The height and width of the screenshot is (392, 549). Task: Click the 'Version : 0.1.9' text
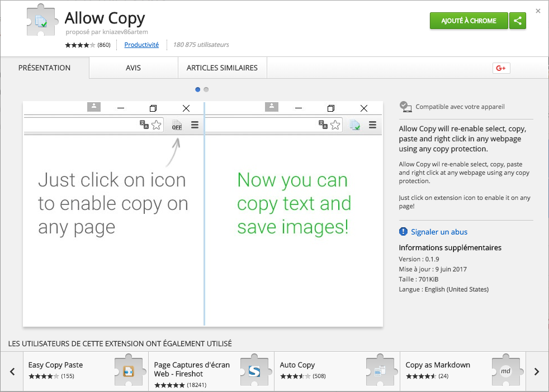pos(419,259)
